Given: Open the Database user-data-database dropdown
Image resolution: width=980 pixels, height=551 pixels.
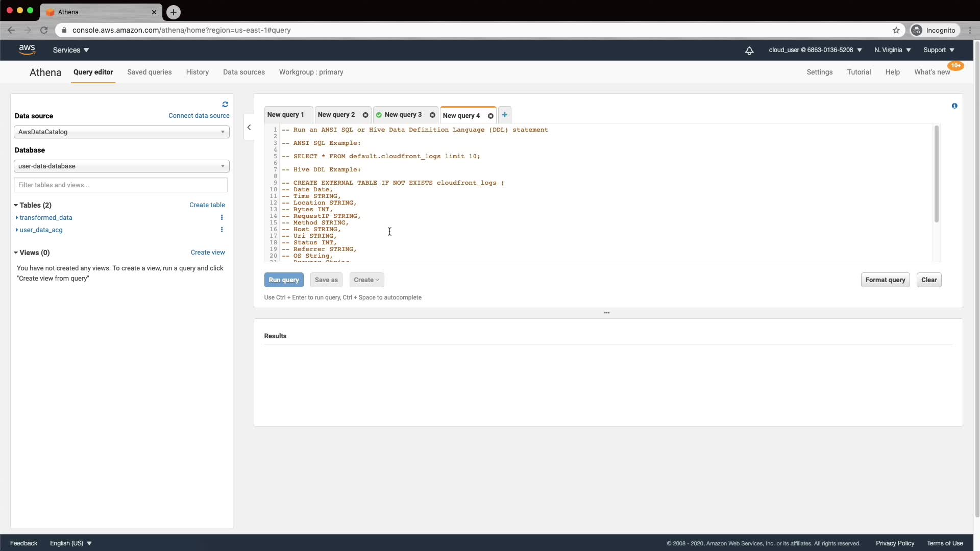Looking at the screenshot, I should 121,166.
